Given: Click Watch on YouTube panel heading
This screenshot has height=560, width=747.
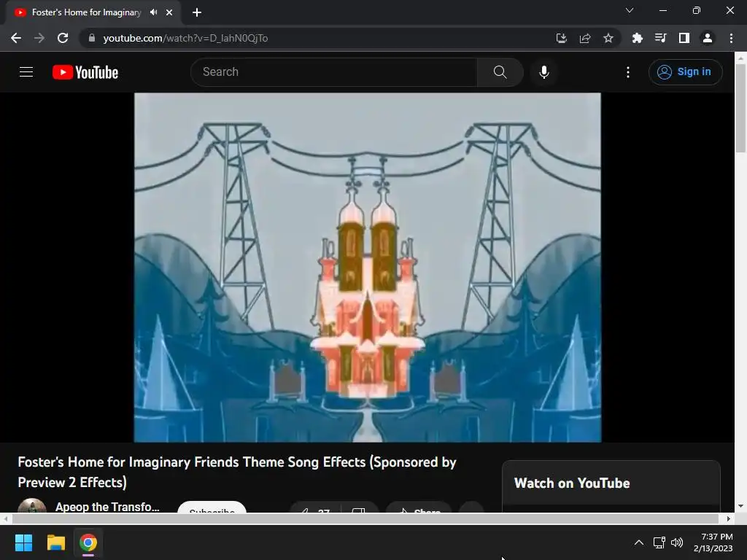Looking at the screenshot, I should pos(572,483).
